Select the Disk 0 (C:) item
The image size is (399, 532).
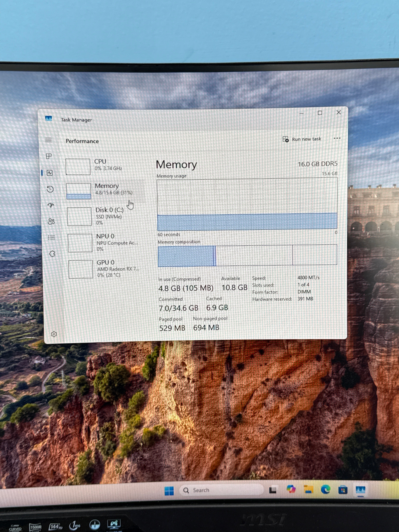pyautogui.click(x=106, y=217)
